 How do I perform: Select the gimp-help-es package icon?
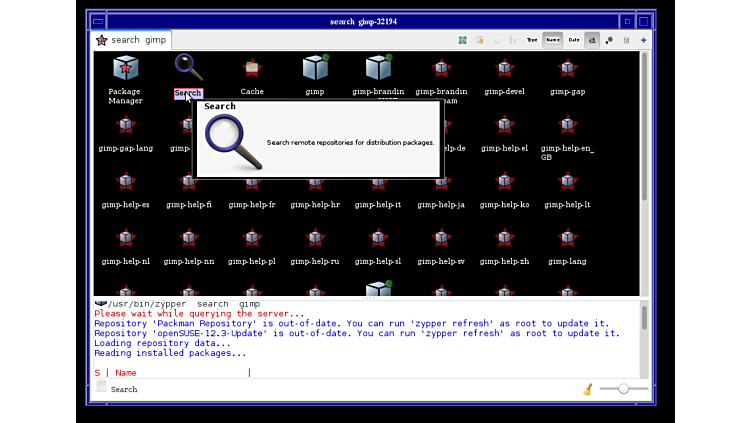[126, 182]
